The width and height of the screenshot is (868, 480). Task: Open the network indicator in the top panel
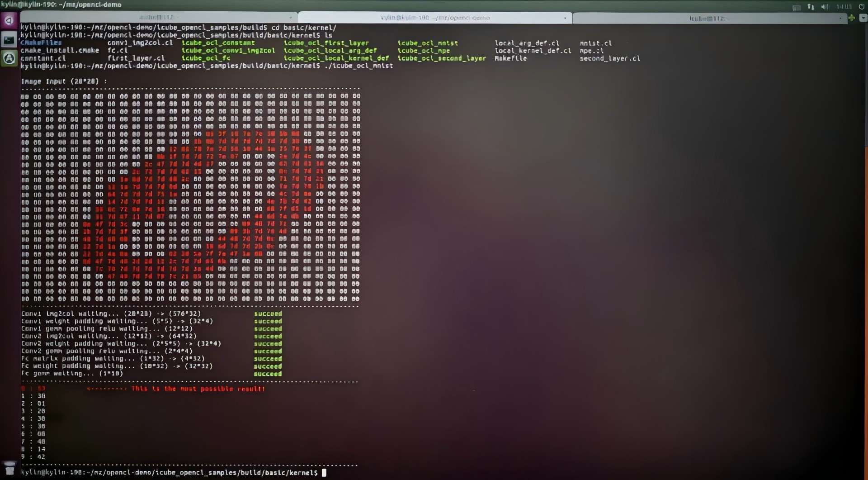[811, 7]
